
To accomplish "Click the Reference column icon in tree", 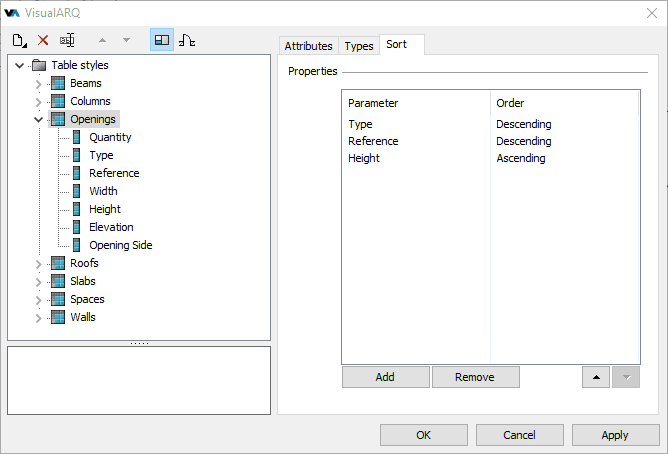I will click(77, 173).
